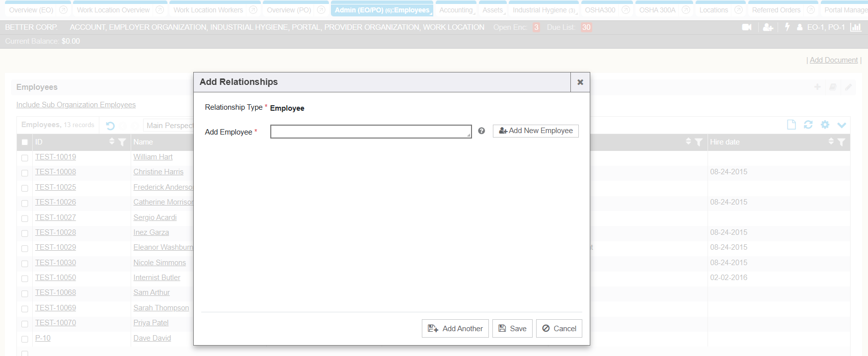868x356 pixels.
Task: Refresh the employees grid
Action: pyautogui.click(x=808, y=125)
